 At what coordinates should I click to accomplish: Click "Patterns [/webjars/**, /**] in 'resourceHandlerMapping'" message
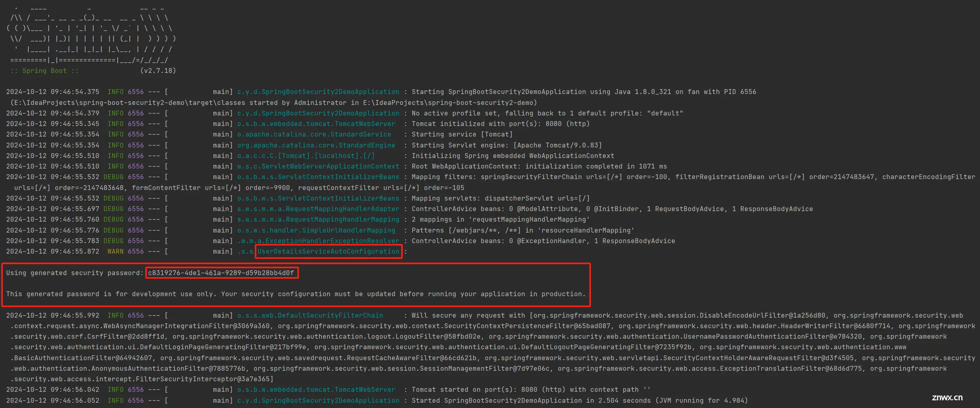pos(523,231)
